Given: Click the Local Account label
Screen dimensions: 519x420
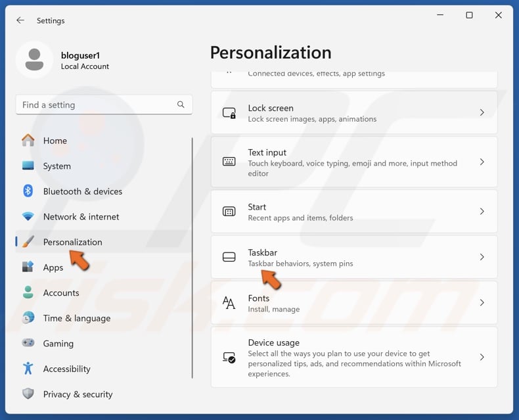Looking at the screenshot, I should tap(85, 66).
